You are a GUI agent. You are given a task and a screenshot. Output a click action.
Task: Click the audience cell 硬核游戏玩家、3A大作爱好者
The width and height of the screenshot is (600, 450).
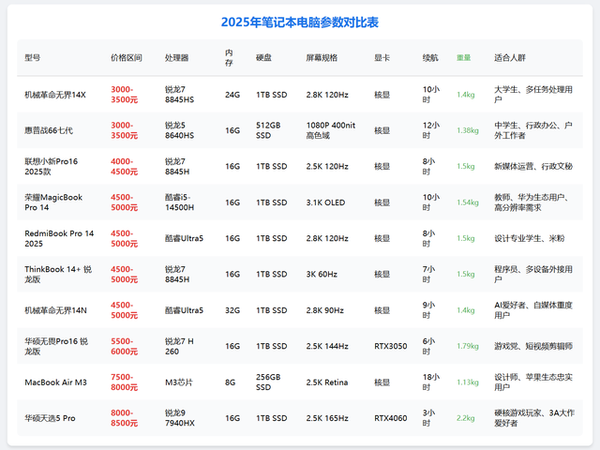[x=534, y=418]
